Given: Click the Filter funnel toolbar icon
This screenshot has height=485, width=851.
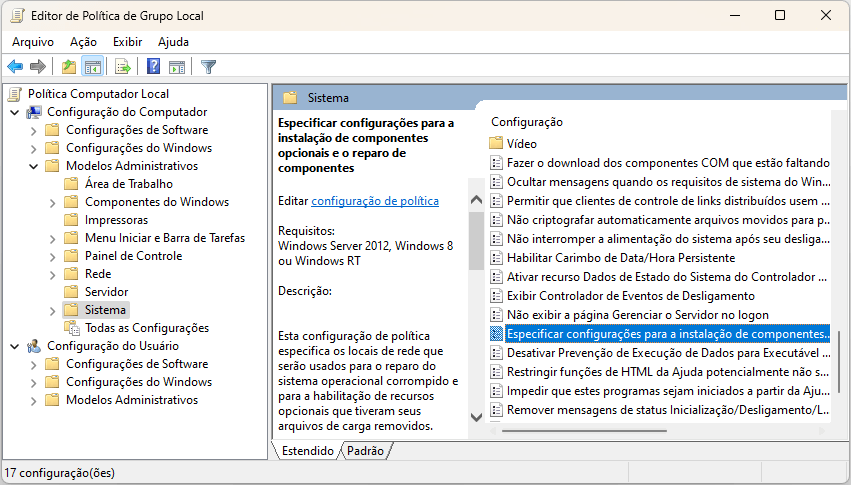Looking at the screenshot, I should pyautogui.click(x=208, y=67).
